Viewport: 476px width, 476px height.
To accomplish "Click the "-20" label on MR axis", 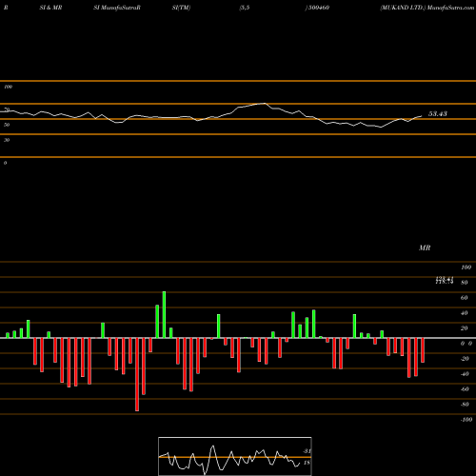I will tap(465, 359).
